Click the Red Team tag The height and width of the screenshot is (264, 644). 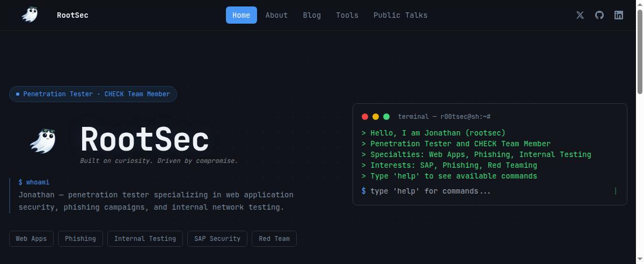tap(274, 239)
